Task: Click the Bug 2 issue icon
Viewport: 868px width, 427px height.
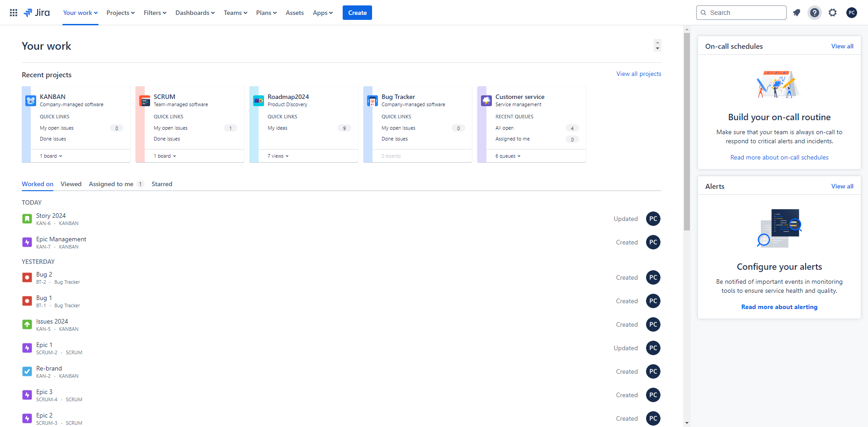Action: pyautogui.click(x=27, y=277)
